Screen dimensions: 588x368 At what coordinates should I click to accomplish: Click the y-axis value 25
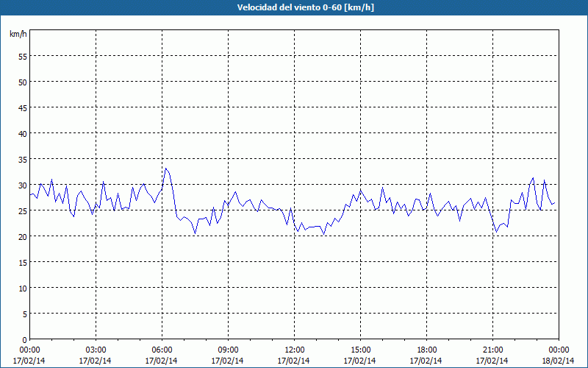pyautogui.click(x=23, y=211)
